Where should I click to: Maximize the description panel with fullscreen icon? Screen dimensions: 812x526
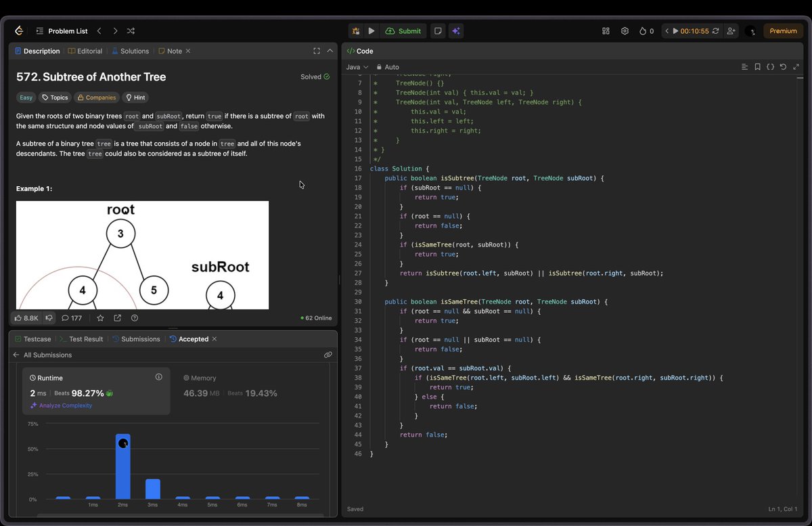click(x=316, y=51)
